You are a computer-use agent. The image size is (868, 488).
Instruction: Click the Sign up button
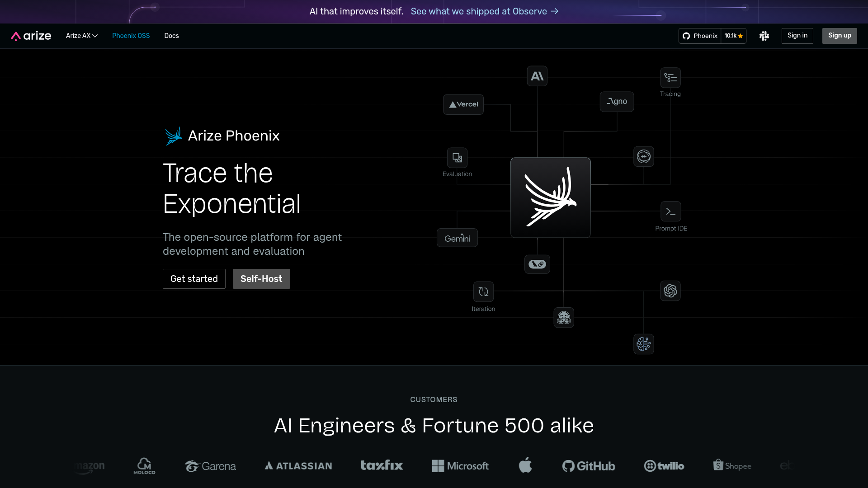(x=840, y=36)
